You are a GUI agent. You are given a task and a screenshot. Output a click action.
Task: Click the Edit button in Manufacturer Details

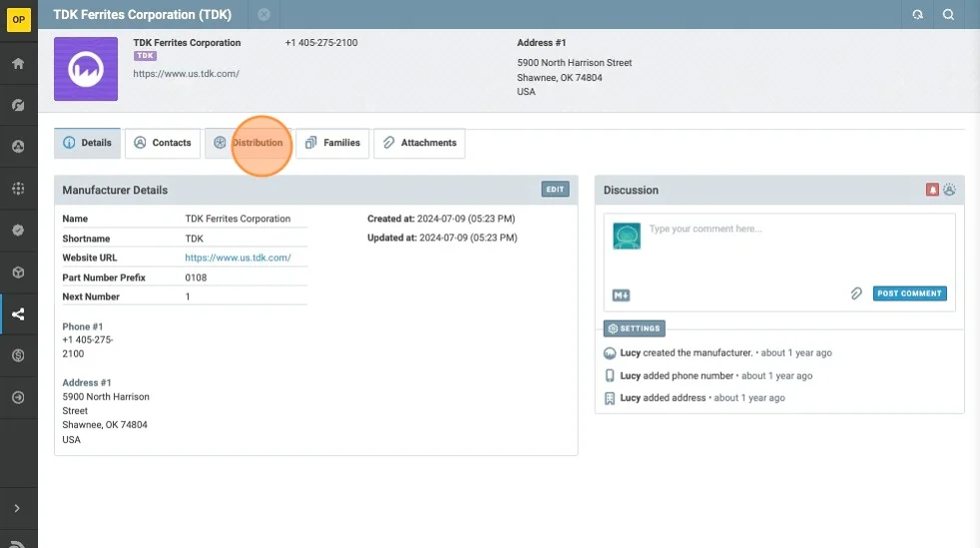tap(555, 190)
